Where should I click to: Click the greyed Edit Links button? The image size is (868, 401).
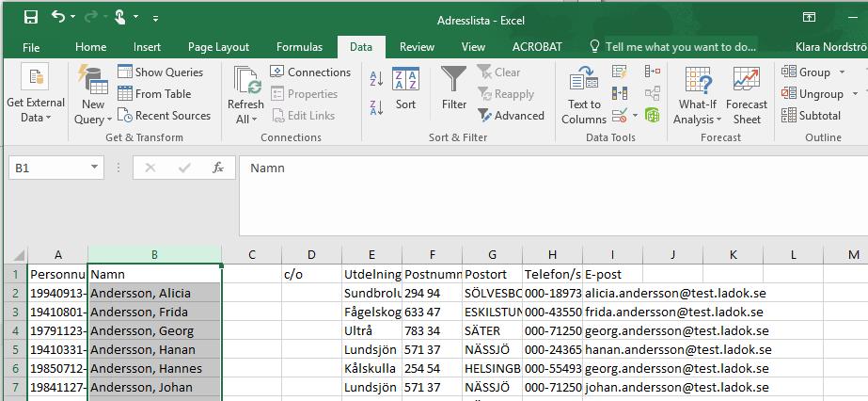[303, 116]
